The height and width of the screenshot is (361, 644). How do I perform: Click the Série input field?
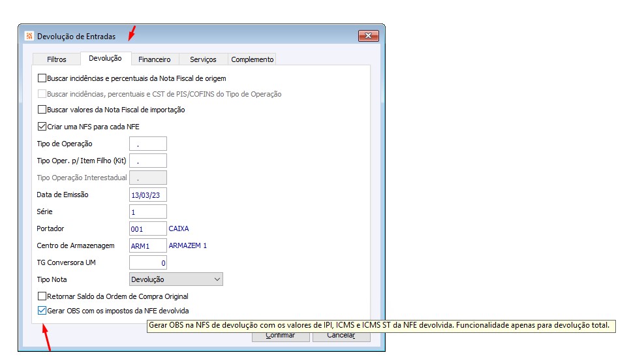click(148, 212)
